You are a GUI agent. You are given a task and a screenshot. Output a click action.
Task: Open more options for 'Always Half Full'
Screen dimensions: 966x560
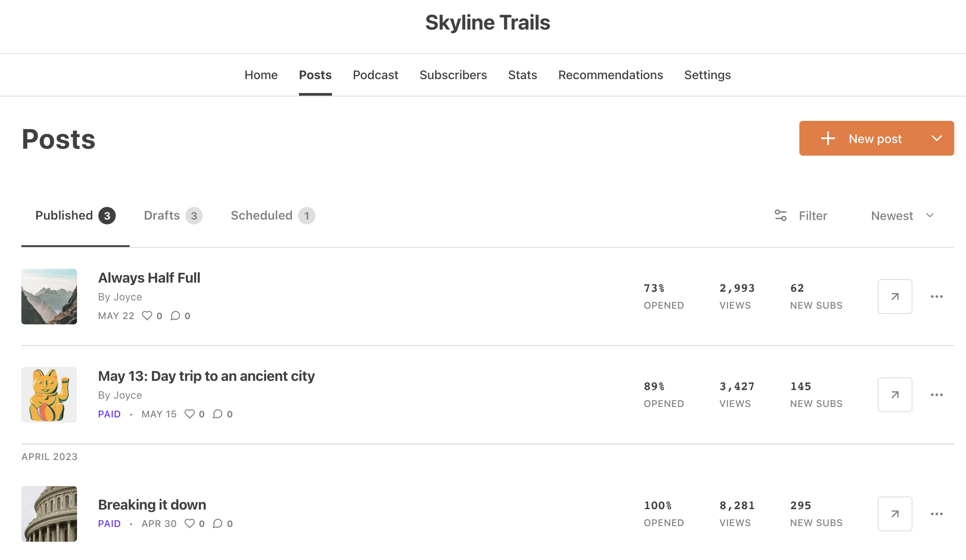coord(936,297)
